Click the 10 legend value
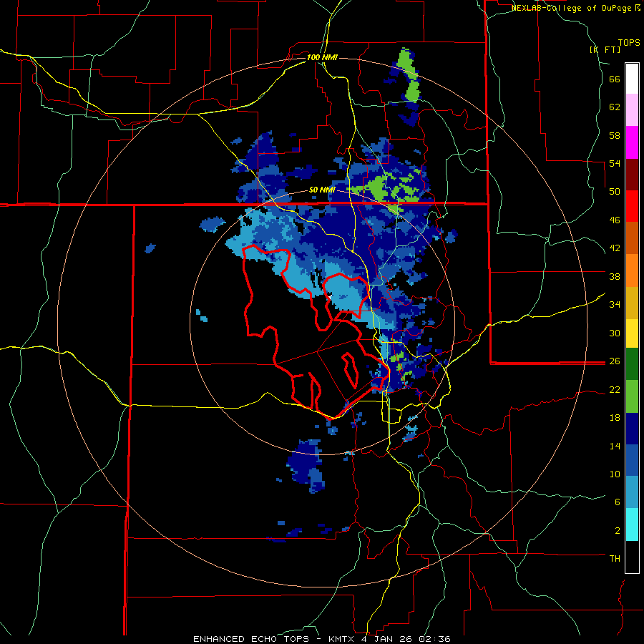Screen dimensions: 644x644 click(615, 474)
